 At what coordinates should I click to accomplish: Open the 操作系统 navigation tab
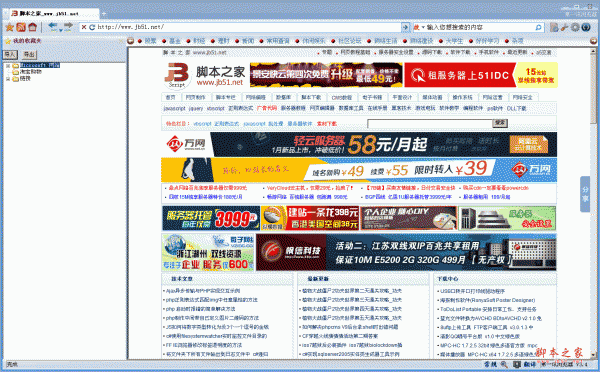pos(462,97)
